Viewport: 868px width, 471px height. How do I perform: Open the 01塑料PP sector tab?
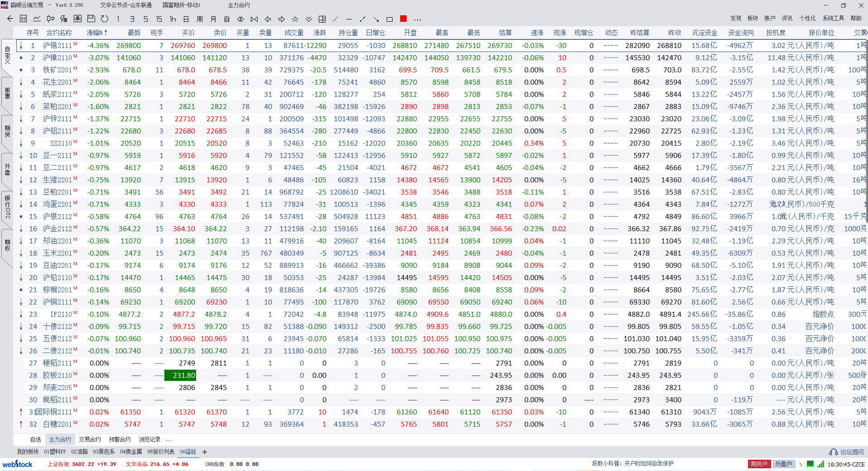(55, 452)
